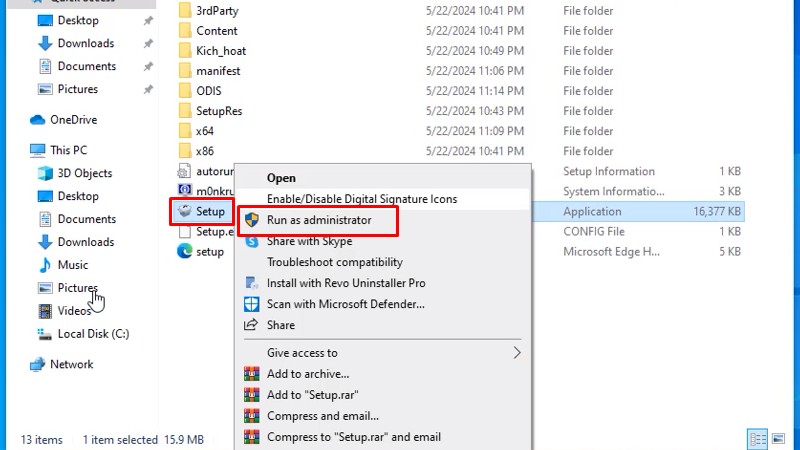
Task: Choose Open from the context menu
Action: [281, 178]
